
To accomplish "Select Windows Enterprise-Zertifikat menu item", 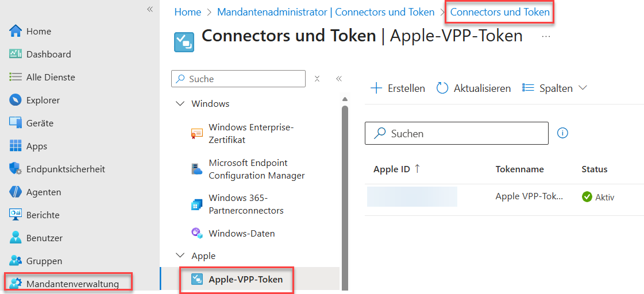I will 250,133.
